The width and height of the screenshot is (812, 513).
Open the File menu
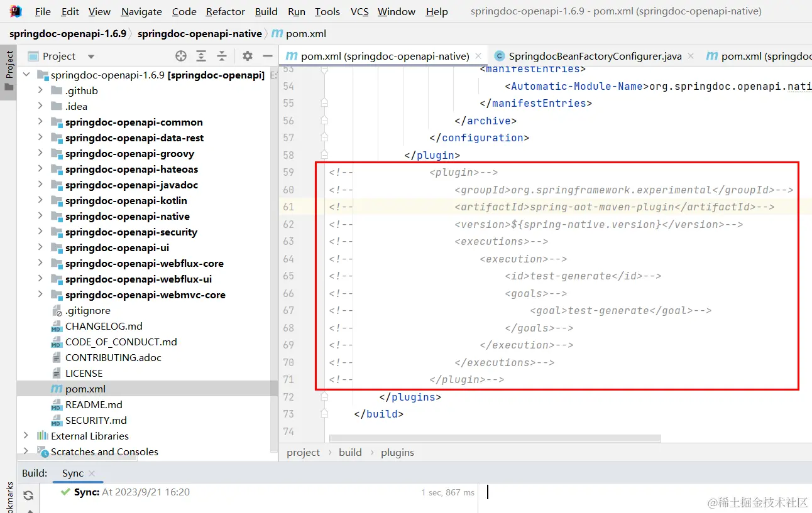(x=43, y=11)
